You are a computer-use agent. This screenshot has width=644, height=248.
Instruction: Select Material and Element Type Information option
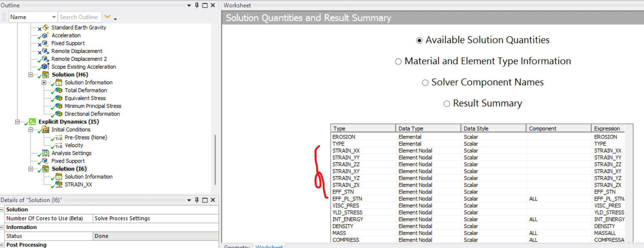coord(398,62)
